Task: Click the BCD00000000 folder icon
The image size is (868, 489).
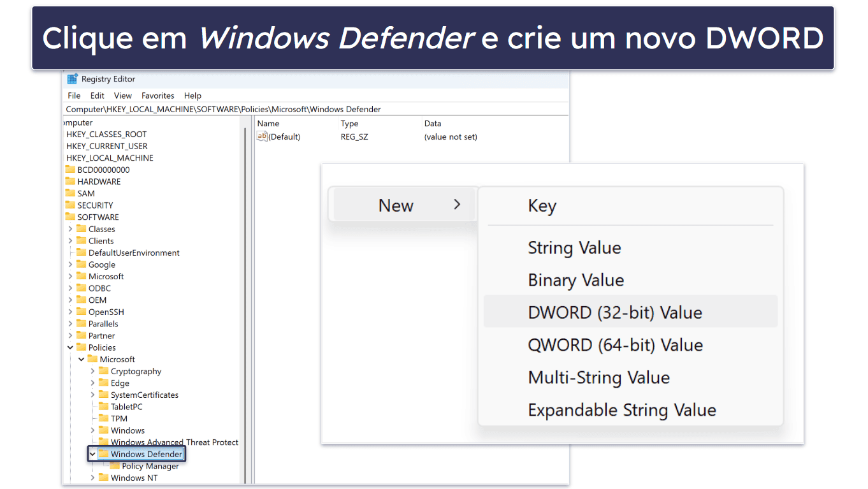Action: 70,170
